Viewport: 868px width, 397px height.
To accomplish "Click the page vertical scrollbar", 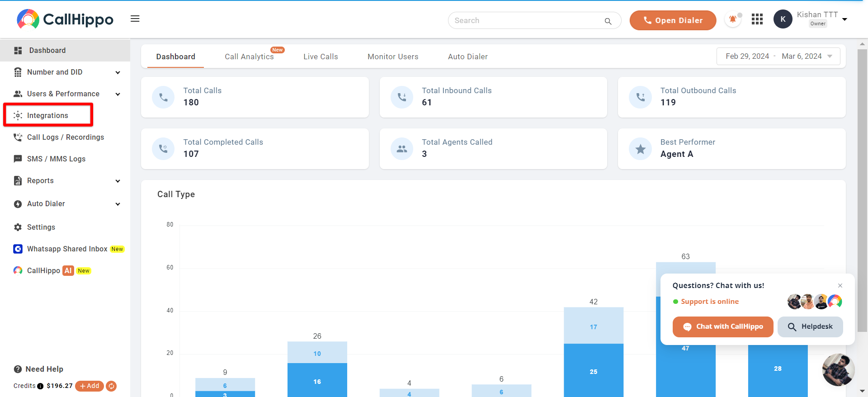I will (x=862, y=190).
